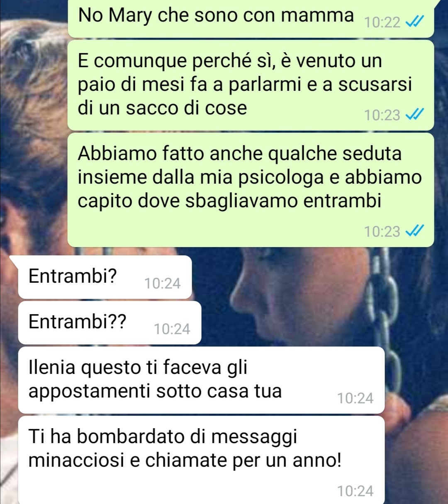Select the 'E comunque perché sì' message bubble
448x504 pixels.
click(251, 85)
